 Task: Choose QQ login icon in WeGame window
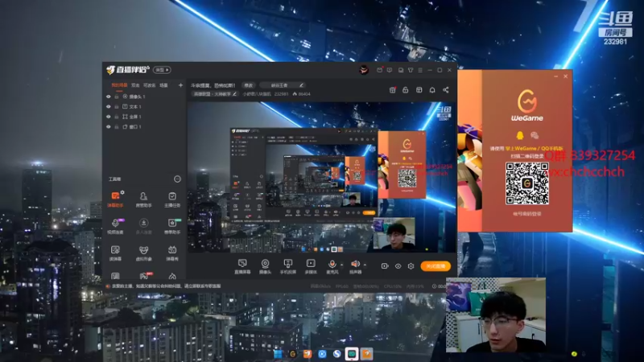(x=520, y=135)
